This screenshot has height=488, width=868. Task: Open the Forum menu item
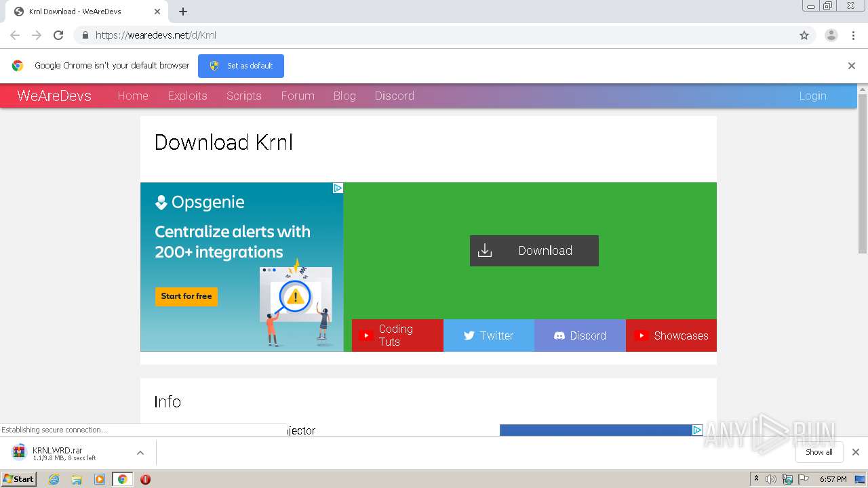tap(298, 96)
